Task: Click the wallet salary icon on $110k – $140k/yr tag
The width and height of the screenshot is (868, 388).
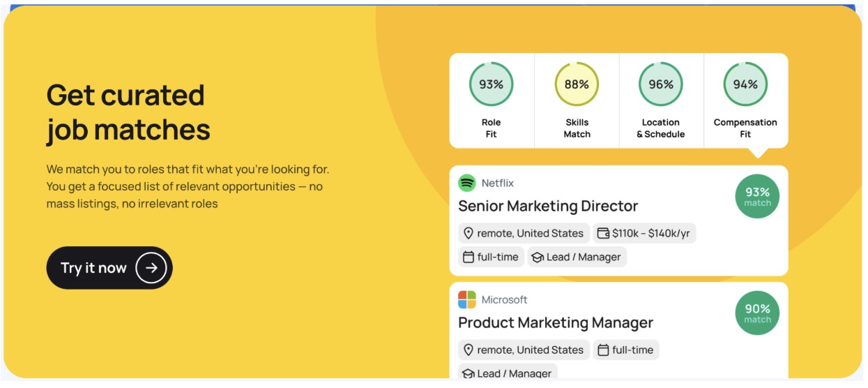Action: tap(604, 234)
